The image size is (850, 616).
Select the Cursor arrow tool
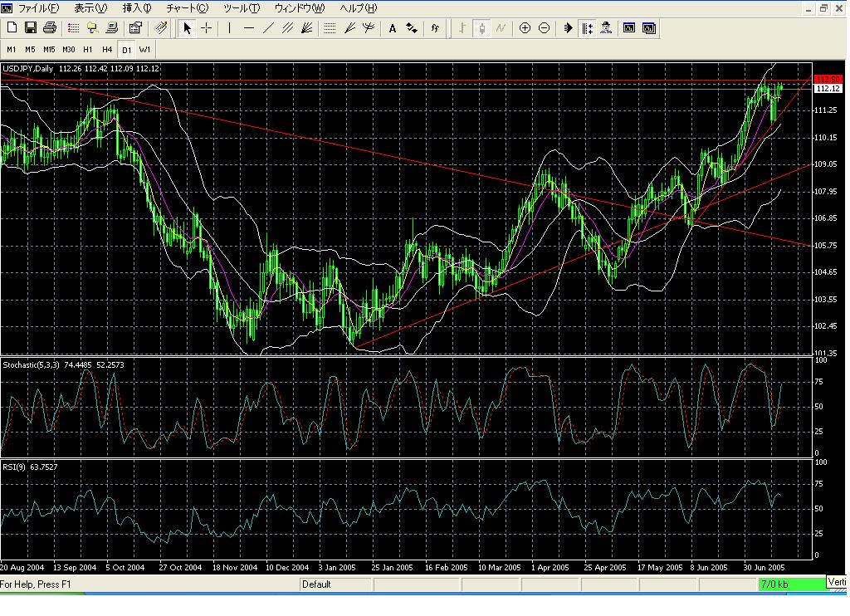pyautogui.click(x=187, y=28)
